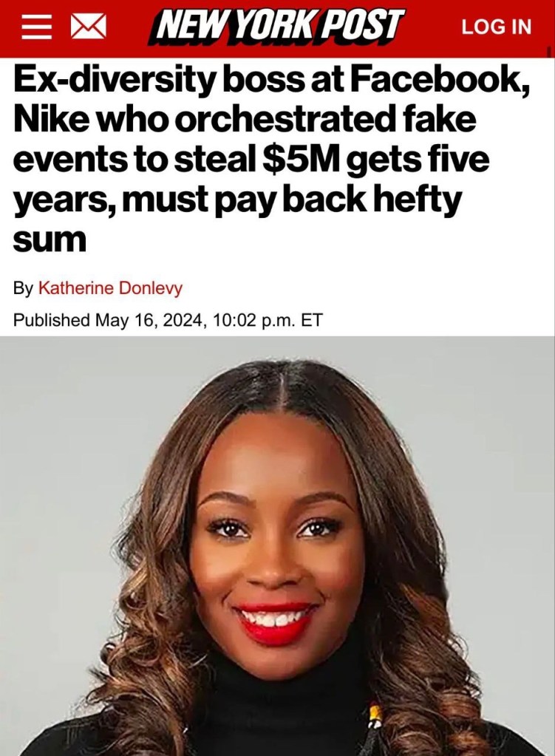The image size is (555, 756).
Task: Open the hamburger navigation menu
Action: [x=37, y=27]
